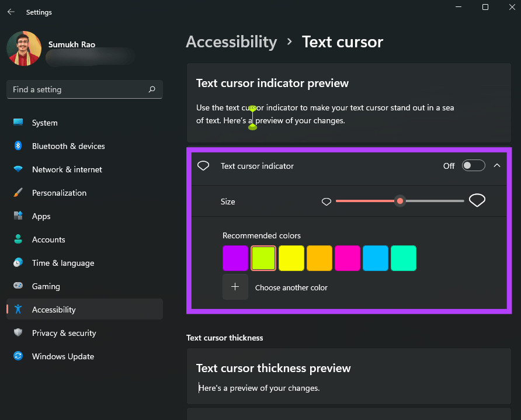Click the plus icon to choose another color
Viewport: 521px width, 420px height.
[x=235, y=287]
